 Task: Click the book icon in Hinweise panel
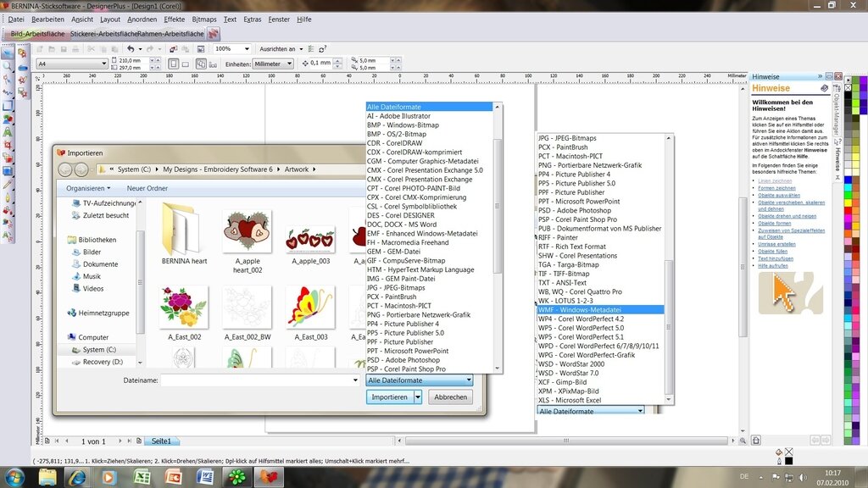tap(824, 88)
